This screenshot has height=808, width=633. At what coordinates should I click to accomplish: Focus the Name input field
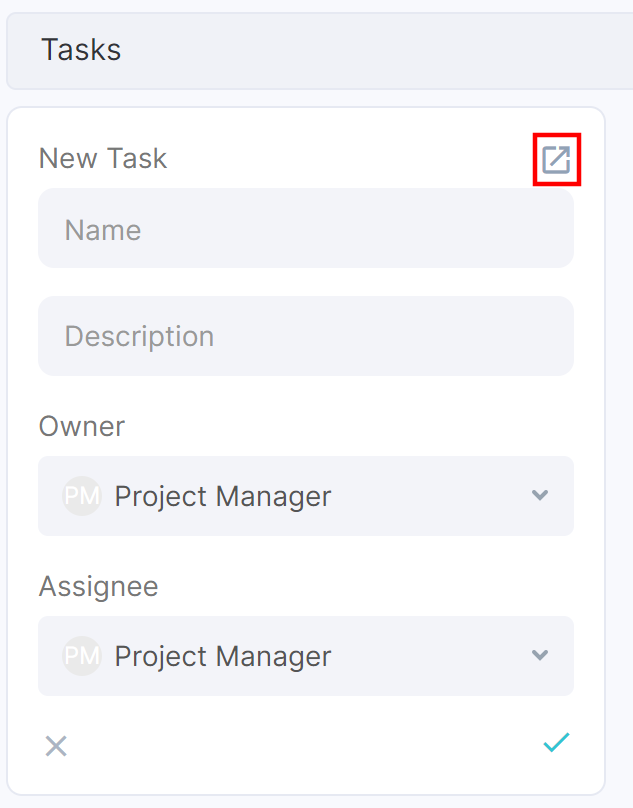click(306, 228)
